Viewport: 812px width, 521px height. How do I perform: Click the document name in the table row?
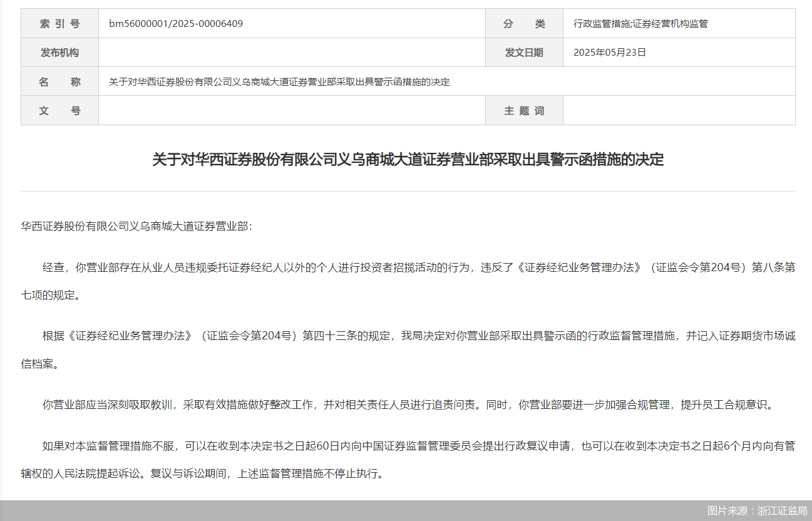tap(279, 82)
